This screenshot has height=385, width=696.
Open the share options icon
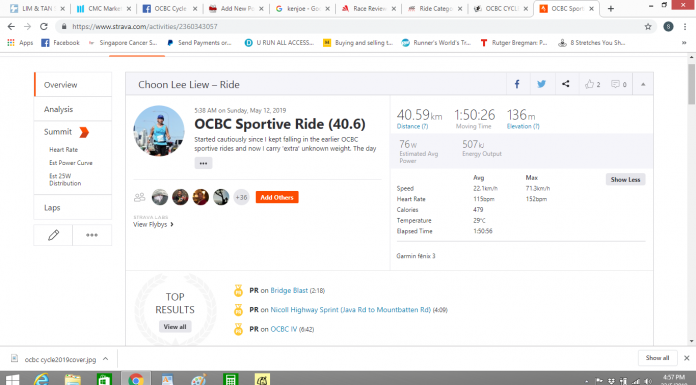pyautogui.click(x=566, y=84)
